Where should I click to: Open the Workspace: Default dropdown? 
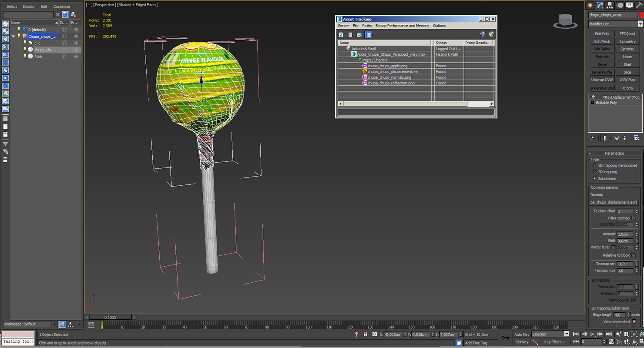[x=54, y=324]
